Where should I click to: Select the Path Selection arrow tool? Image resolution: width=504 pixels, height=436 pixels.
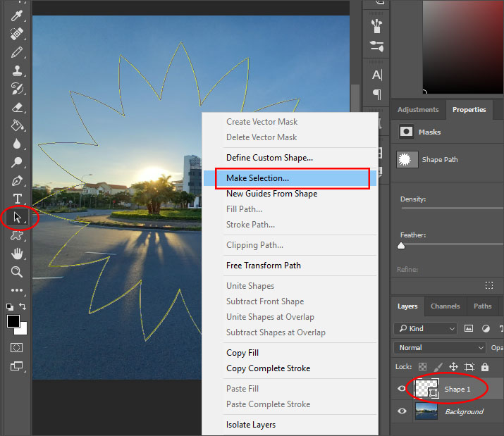(x=18, y=218)
